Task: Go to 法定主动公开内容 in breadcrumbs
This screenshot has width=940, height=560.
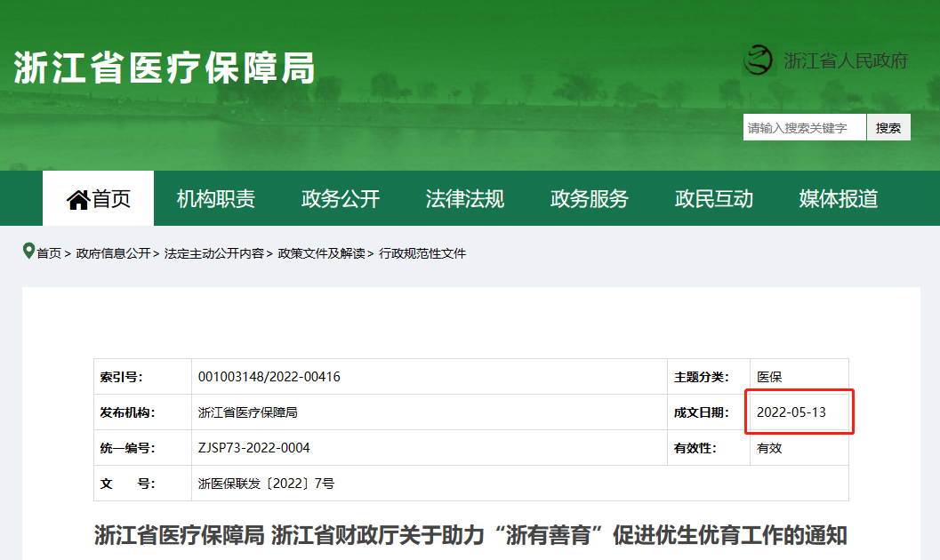Action: pyautogui.click(x=213, y=253)
